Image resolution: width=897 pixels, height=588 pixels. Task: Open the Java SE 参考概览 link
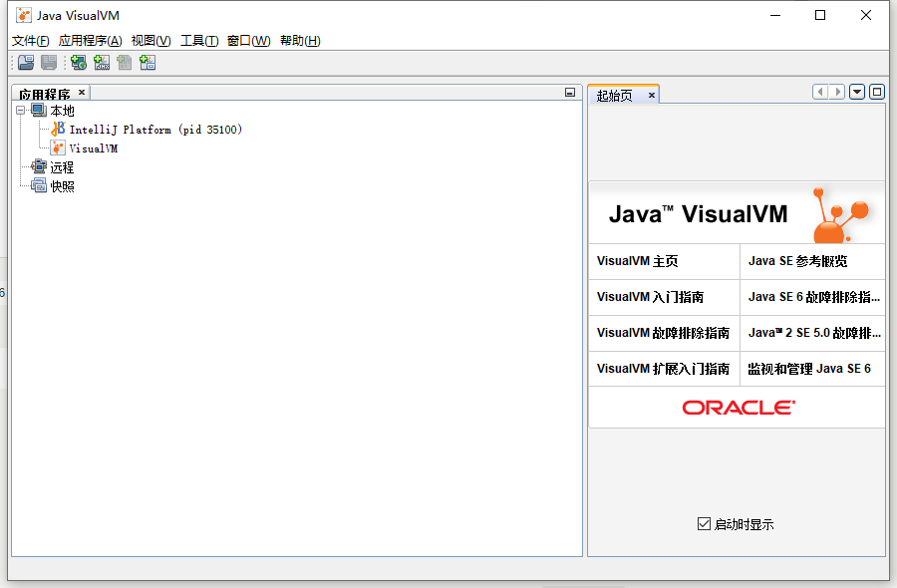click(x=798, y=261)
